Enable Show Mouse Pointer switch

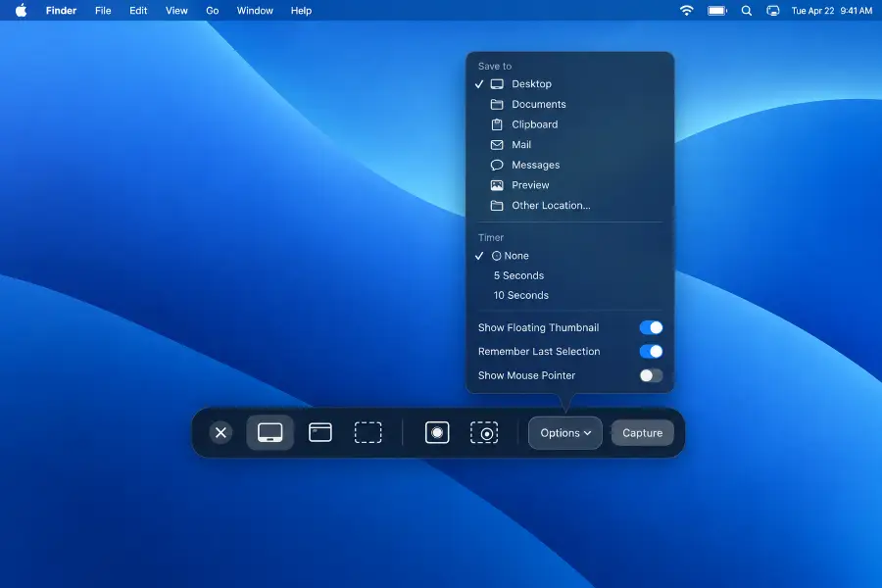(651, 375)
